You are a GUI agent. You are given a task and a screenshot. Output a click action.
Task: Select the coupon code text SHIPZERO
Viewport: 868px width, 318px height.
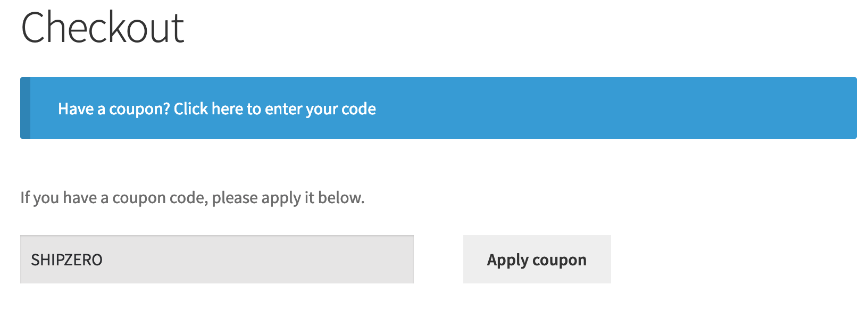coord(67,260)
